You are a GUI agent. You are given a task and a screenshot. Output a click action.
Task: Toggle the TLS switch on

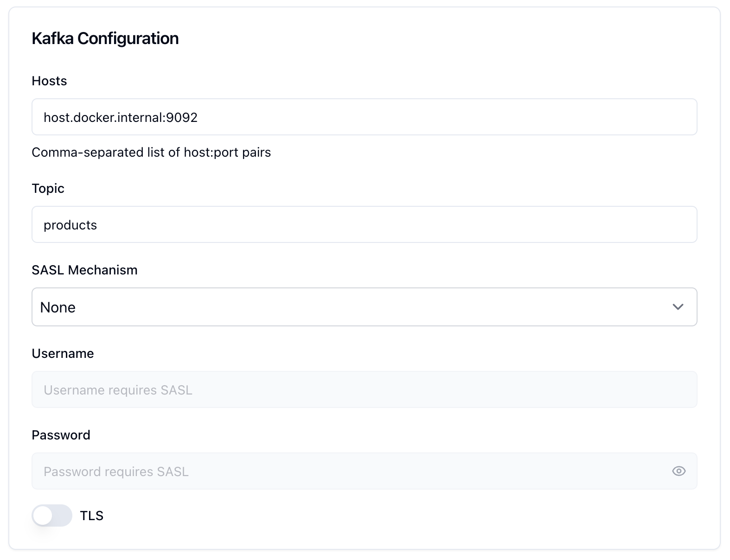(x=52, y=515)
